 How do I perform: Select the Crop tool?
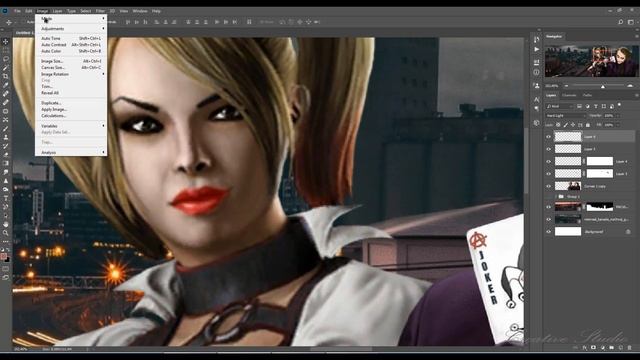(x=6, y=76)
